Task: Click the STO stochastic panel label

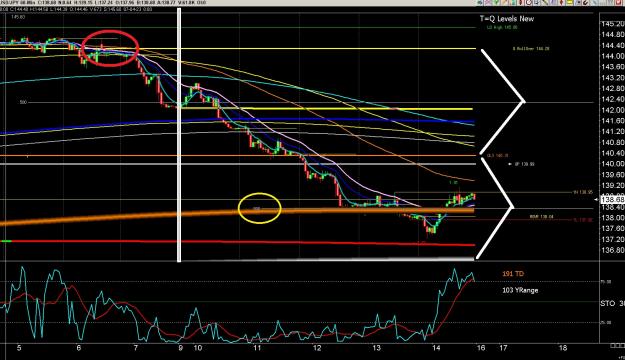Action: pos(608,304)
